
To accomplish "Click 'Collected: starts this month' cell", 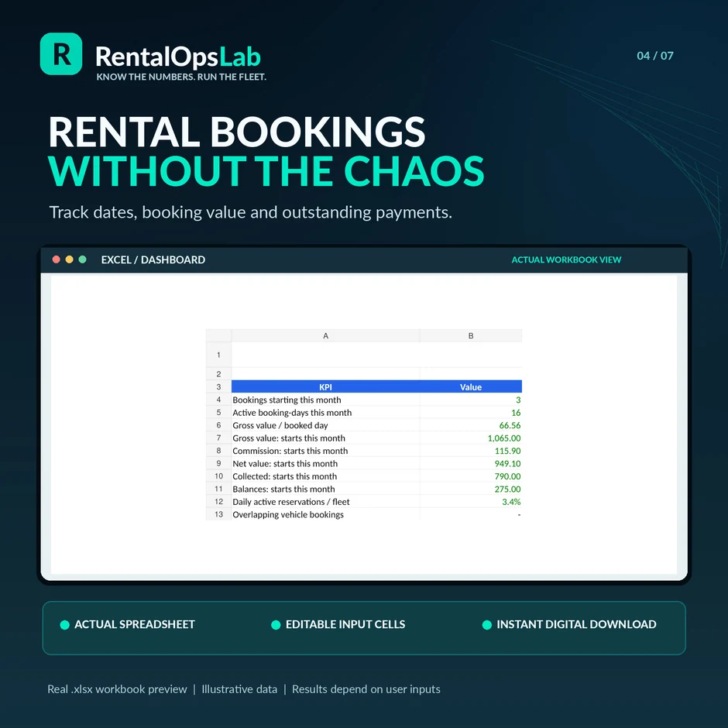I will [x=325, y=476].
